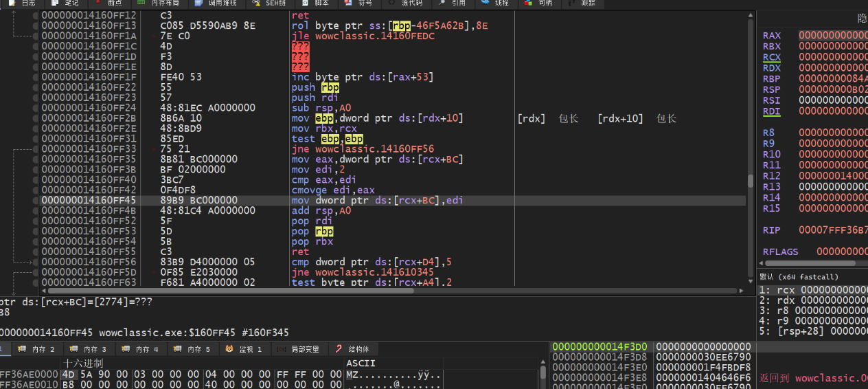Open the 内存布局 tab at top
The height and width of the screenshot is (389, 868).
tap(159, 3)
